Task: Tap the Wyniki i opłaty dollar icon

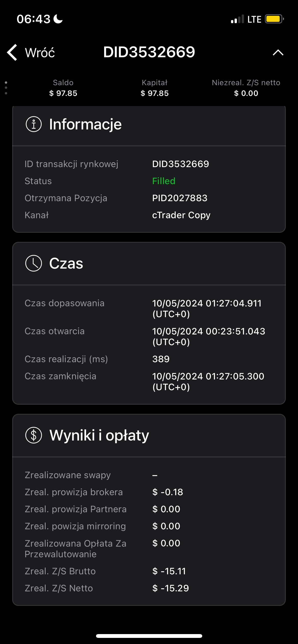Action: click(x=34, y=435)
